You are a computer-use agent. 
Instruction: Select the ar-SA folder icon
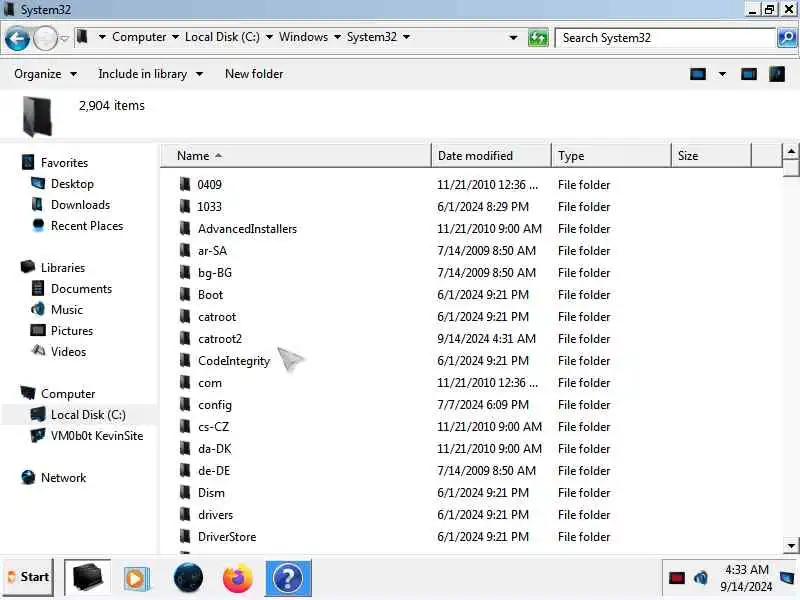pos(185,250)
